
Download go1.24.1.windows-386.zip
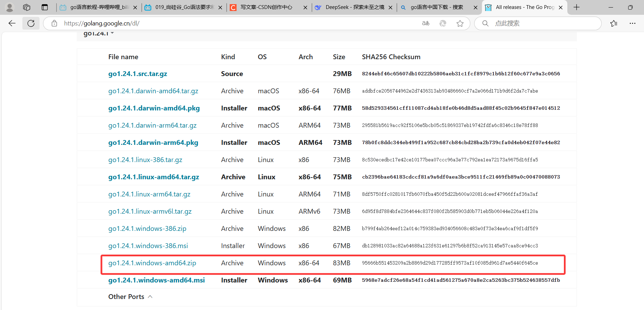tap(147, 228)
